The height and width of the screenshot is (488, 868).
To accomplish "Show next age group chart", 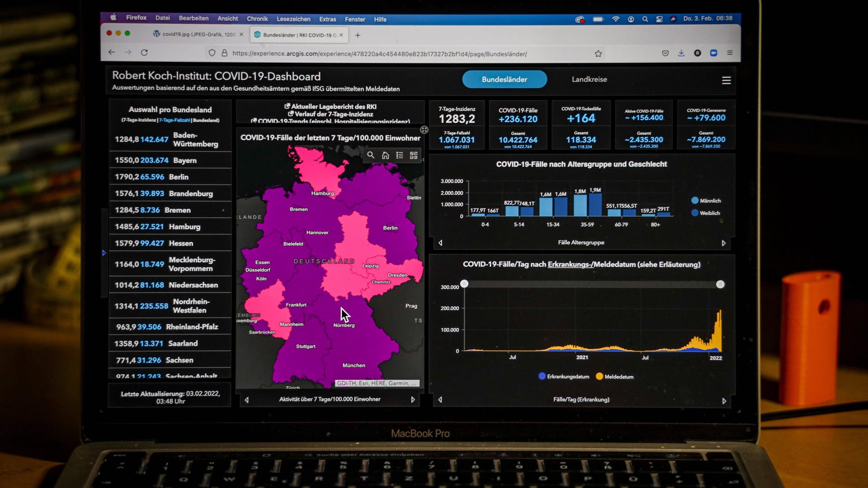I will coord(724,243).
